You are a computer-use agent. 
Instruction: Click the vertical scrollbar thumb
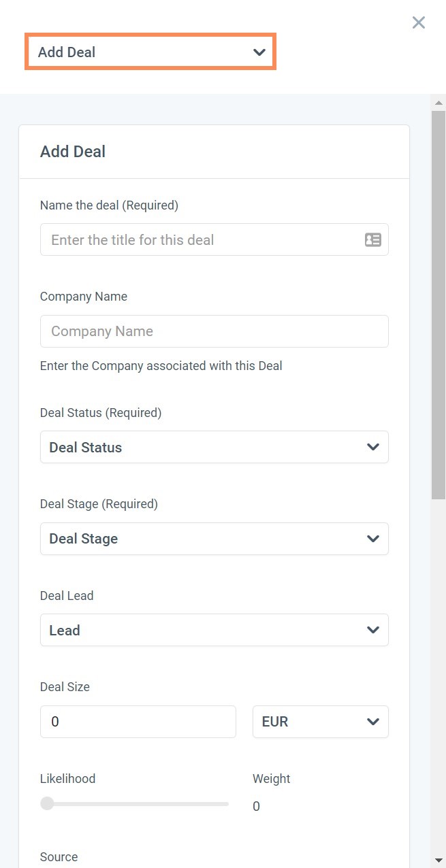pyautogui.click(x=439, y=305)
